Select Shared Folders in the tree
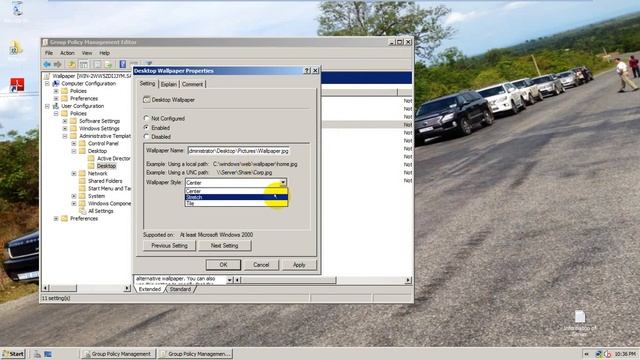The height and width of the screenshot is (360, 640). 105,181
